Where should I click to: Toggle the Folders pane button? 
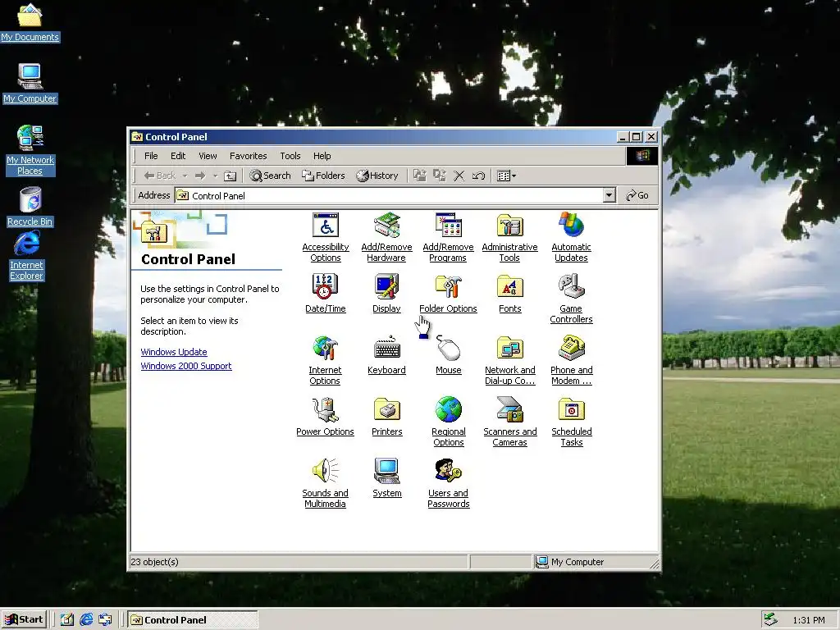coord(323,176)
